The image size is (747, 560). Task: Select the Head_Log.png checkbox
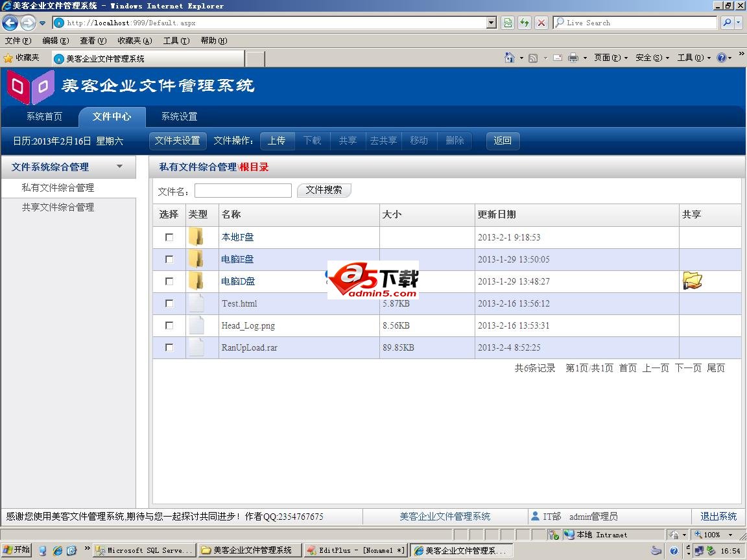[169, 325]
